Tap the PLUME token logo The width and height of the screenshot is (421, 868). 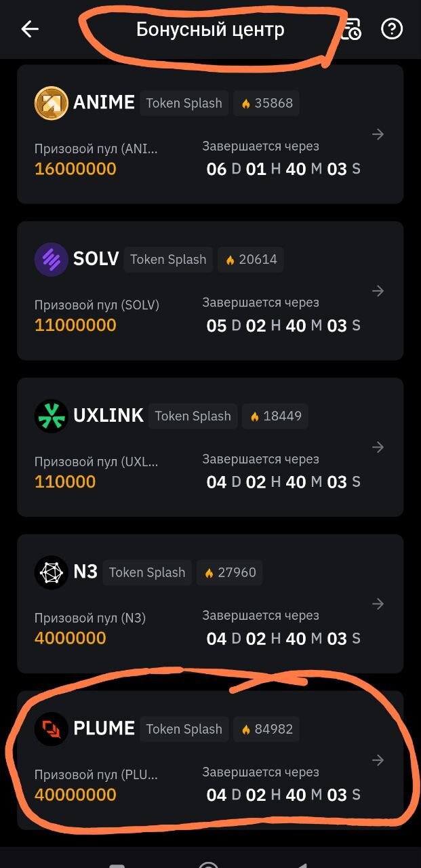(x=52, y=729)
